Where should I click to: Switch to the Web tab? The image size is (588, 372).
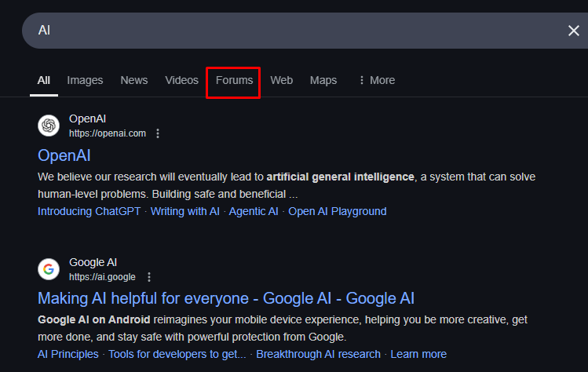click(x=282, y=80)
